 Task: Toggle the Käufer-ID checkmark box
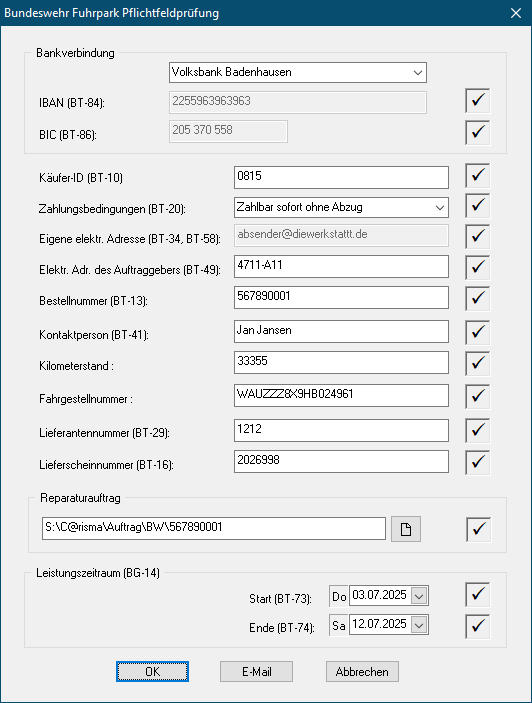(477, 175)
